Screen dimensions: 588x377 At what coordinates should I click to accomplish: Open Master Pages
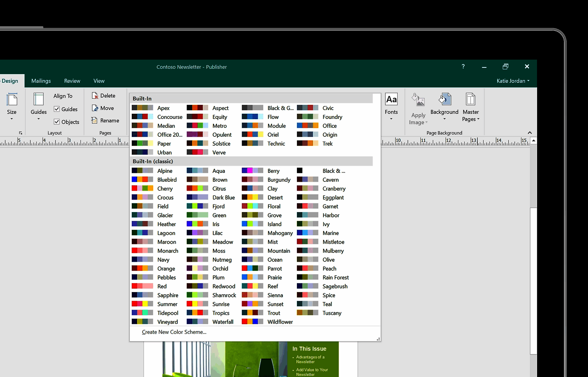[471, 108]
